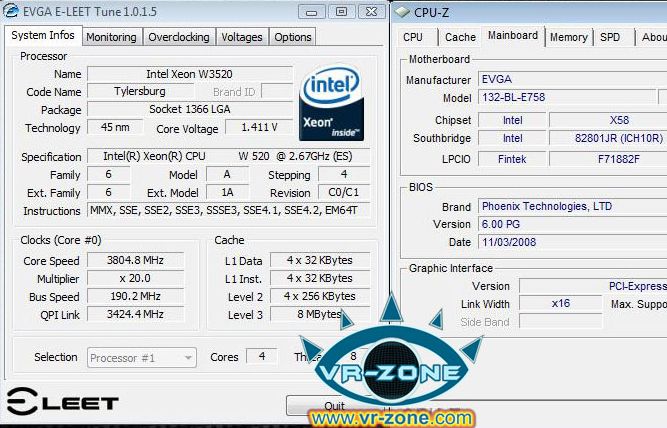Open the About tab in CPU-Z

[x=653, y=37]
